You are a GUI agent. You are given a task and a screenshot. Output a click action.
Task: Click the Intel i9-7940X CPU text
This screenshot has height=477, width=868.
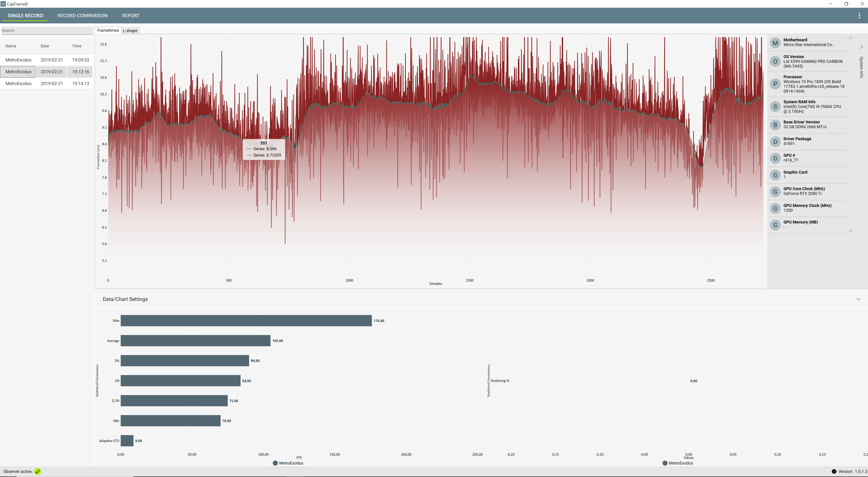point(812,109)
